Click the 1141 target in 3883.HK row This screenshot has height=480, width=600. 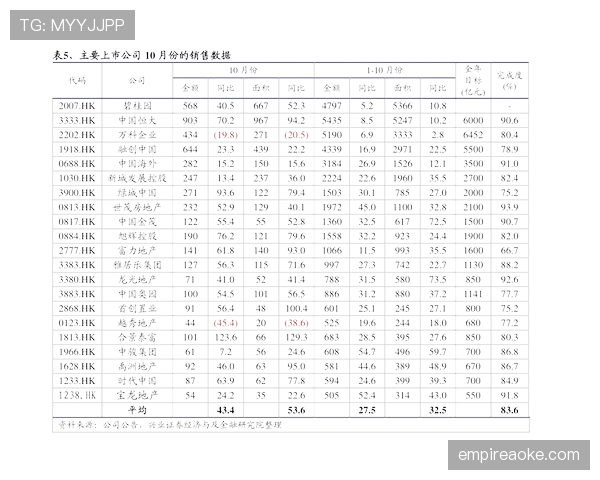[x=473, y=294]
